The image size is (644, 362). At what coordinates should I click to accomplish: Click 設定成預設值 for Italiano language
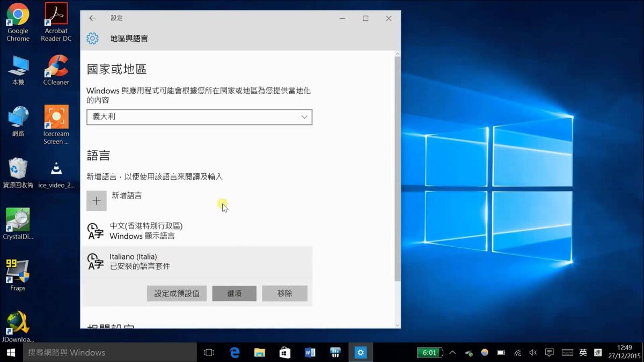coord(177,293)
